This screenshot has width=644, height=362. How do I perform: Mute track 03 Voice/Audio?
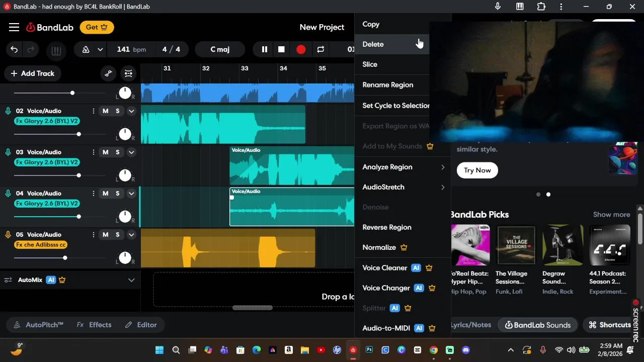coord(106,152)
